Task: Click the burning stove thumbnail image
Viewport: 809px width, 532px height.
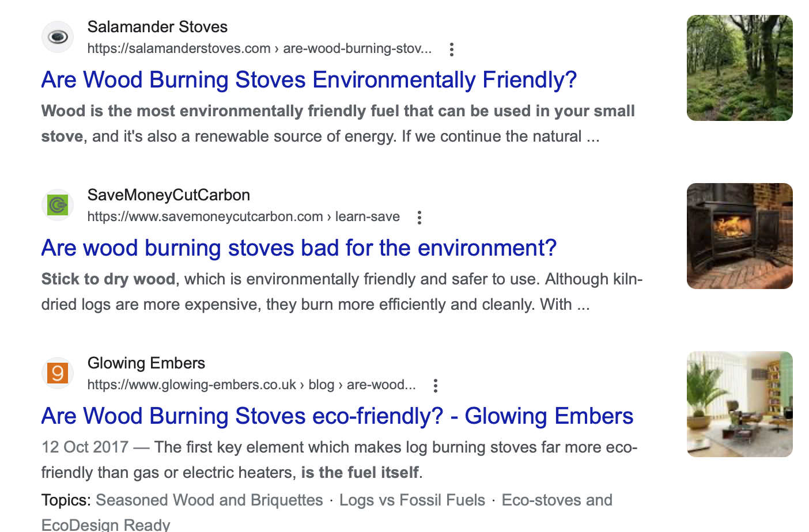Action: coord(739,236)
